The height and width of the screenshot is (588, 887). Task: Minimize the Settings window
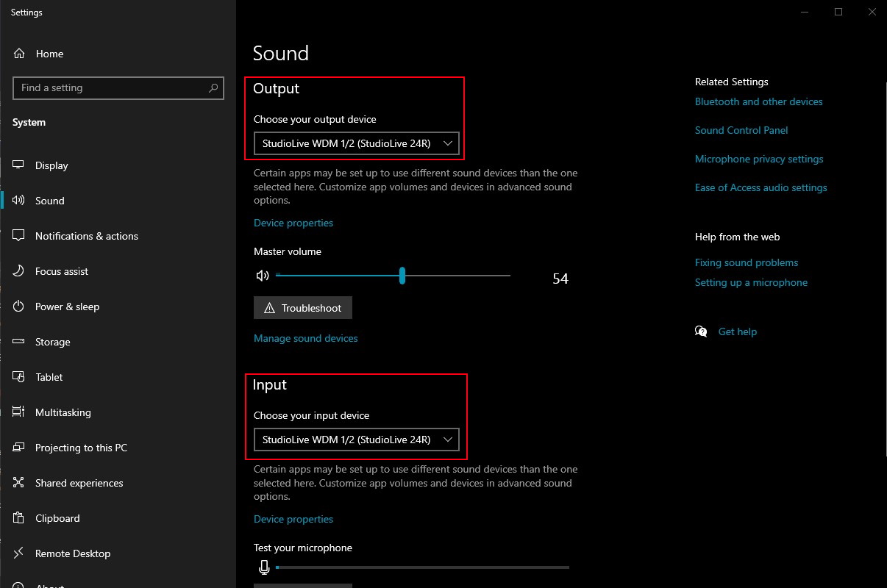805,12
